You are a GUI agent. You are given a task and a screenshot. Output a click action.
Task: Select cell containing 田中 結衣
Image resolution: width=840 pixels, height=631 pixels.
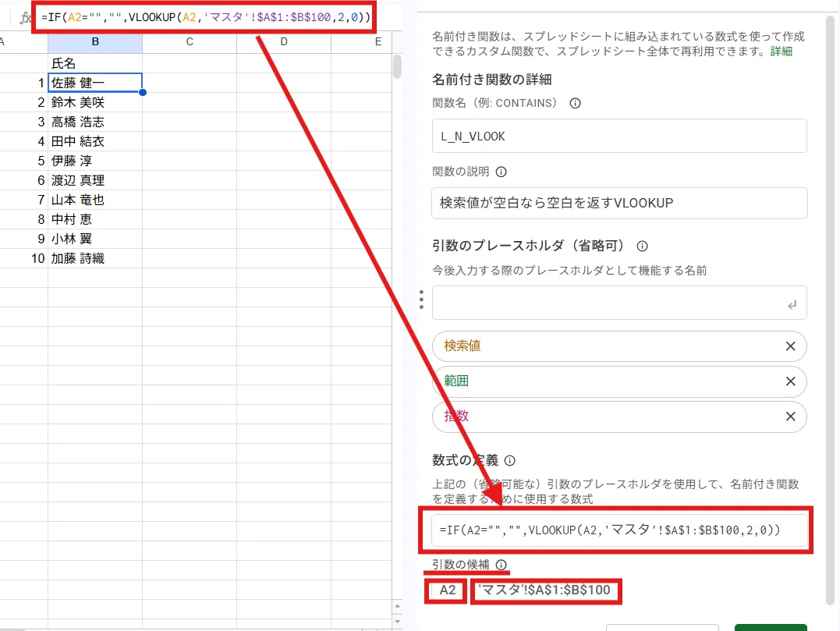pyautogui.click(x=95, y=141)
